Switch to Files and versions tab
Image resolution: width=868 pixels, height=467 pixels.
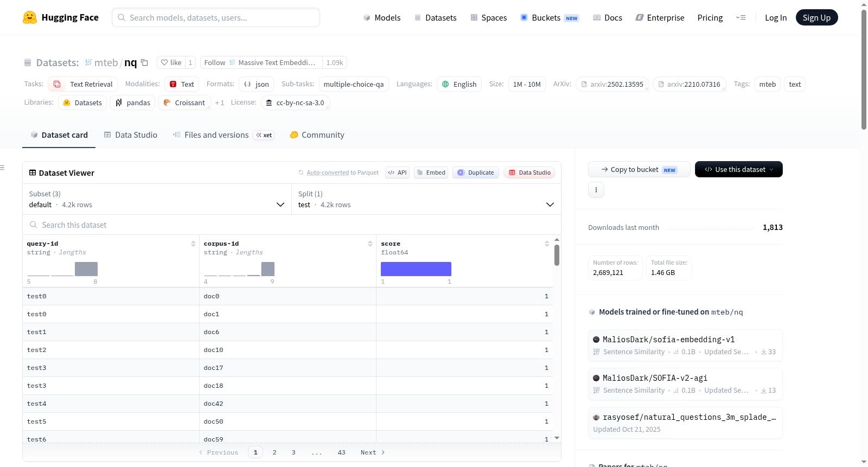pyautogui.click(x=224, y=135)
